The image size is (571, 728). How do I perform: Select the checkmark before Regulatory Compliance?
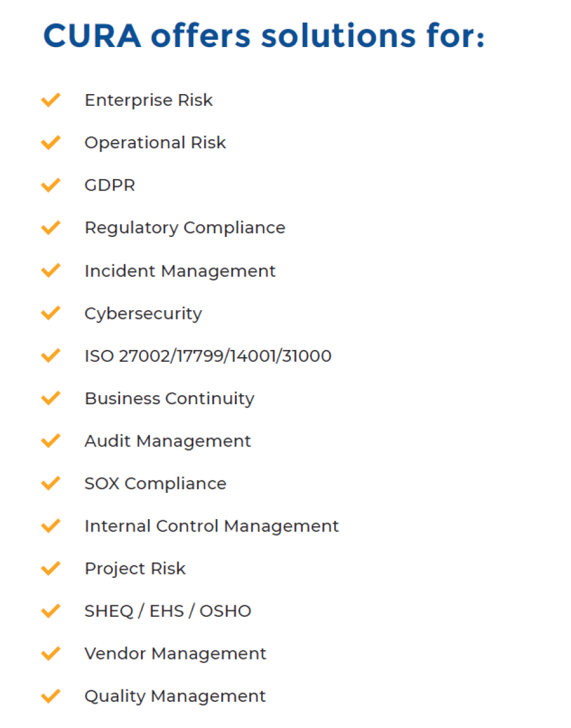[x=51, y=228]
